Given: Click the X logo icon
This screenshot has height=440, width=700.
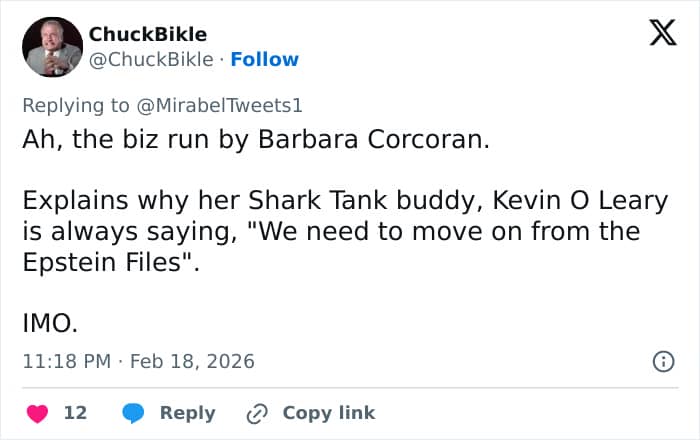Looking at the screenshot, I should [662, 34].
